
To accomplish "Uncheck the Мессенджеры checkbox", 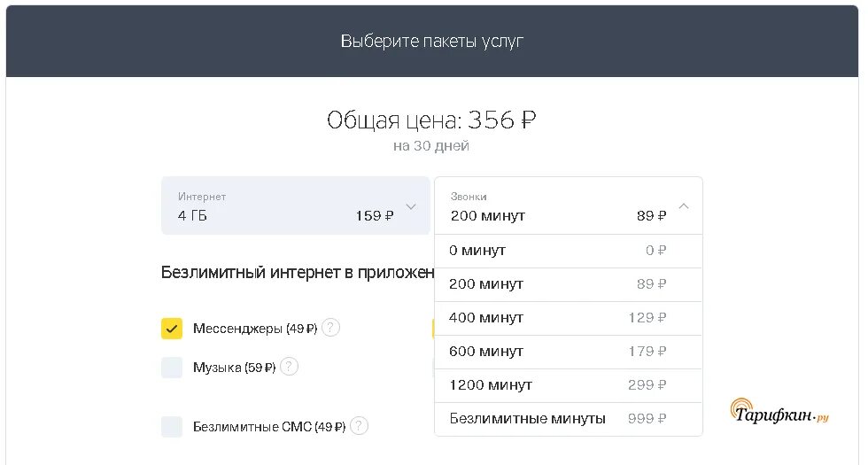I will pos(172,329).
